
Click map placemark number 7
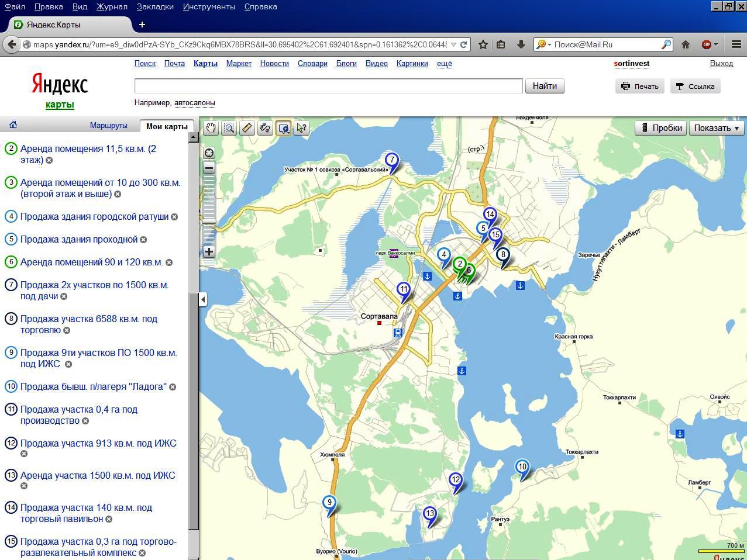pos(392,160)
